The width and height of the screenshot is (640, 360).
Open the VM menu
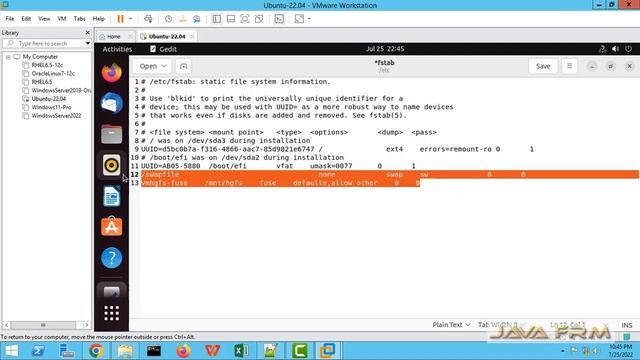[x=62, y=19]
